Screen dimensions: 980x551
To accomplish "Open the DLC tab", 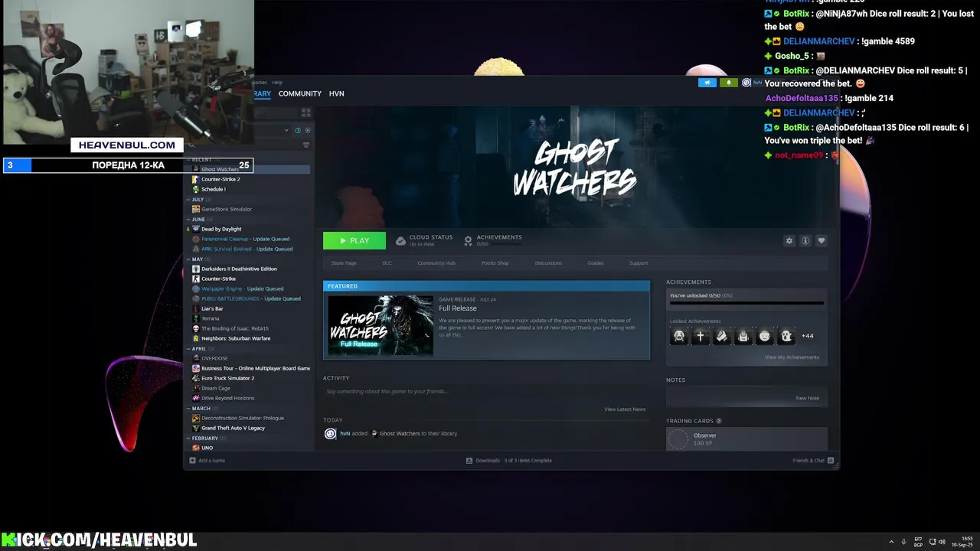I will [387, 262].
